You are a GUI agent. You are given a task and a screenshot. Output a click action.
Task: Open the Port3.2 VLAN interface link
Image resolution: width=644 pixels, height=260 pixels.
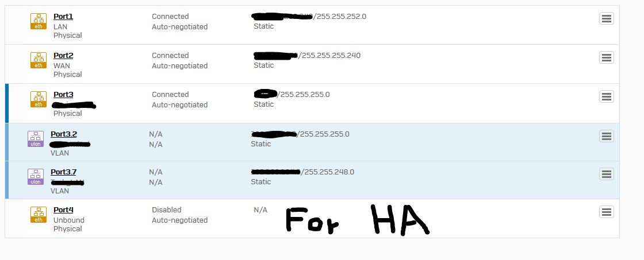pos(64,134)
